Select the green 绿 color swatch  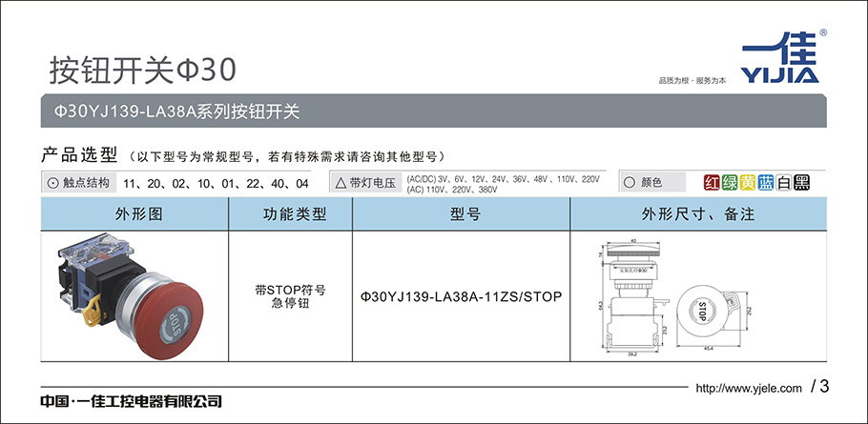pyautogui.click(x=729, y=182)
